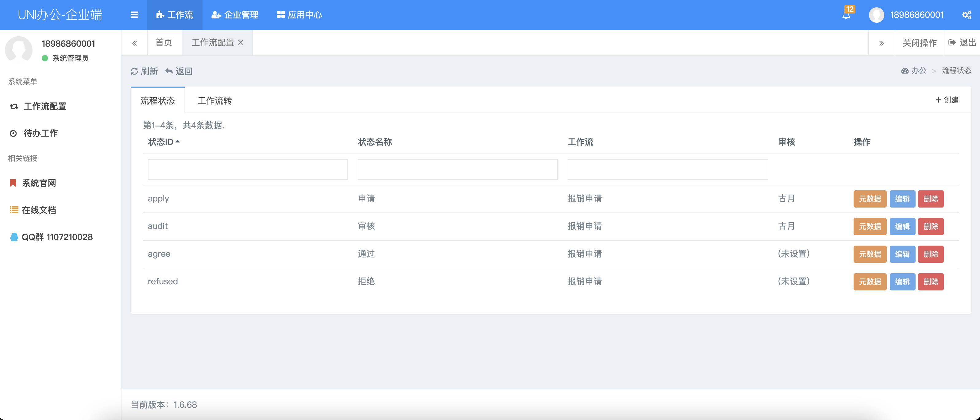Delete the refused status row
The width and height of the screenshot is (980, 420).
click(931, 282)
